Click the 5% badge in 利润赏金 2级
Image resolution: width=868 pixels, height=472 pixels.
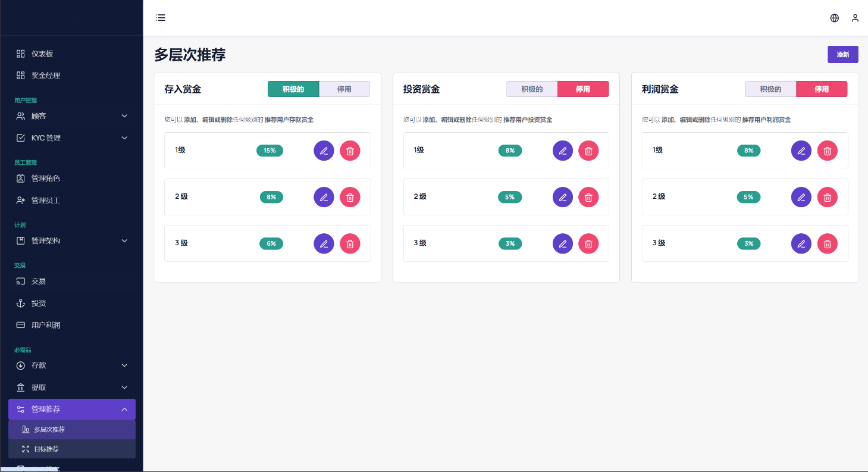pyautogui.click(x=748, y=197)
